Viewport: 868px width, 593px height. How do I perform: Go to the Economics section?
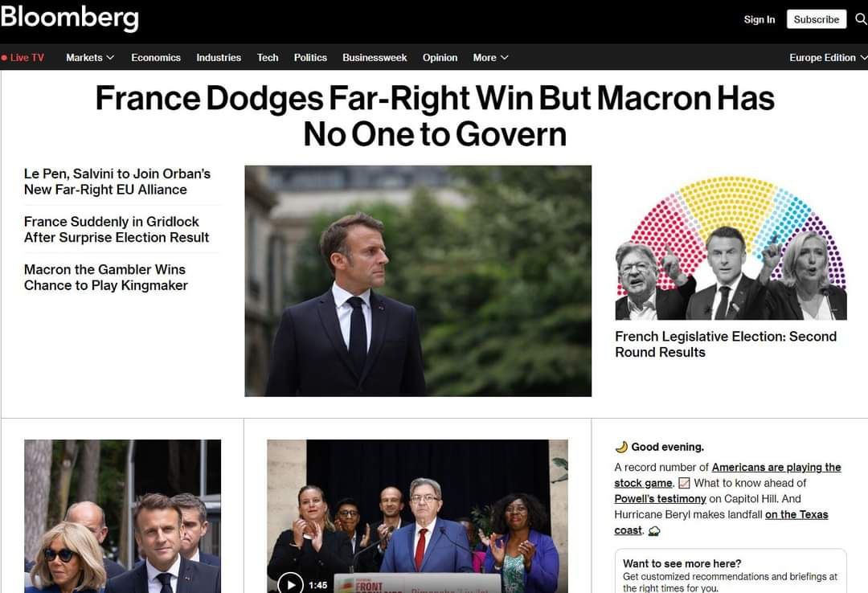click(x=156, y=58)
